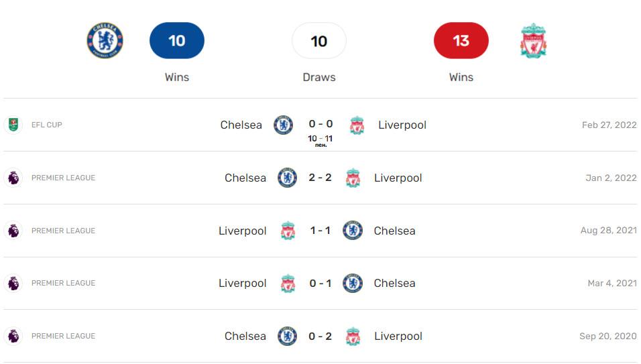Click the blue Chelsea 10 wins badge
This screenshot has width=641, height=364.
tap(177, 41)
